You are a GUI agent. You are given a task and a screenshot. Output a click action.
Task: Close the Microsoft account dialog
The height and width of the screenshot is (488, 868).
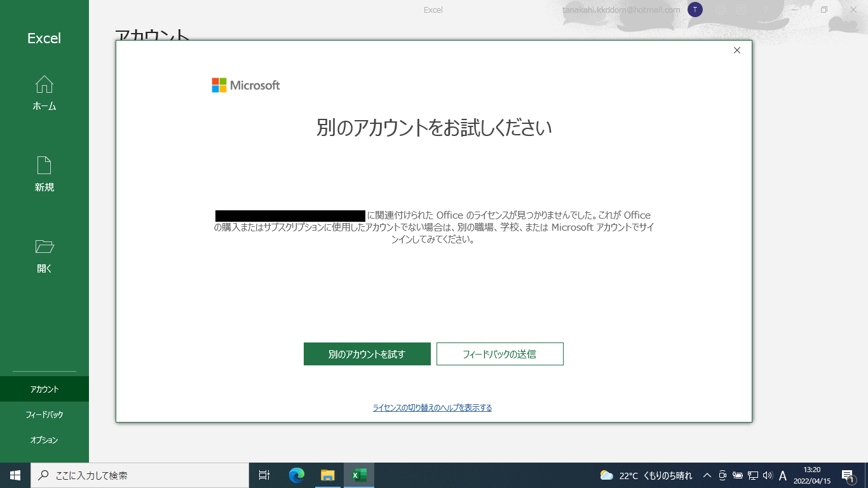pos(737,50)
